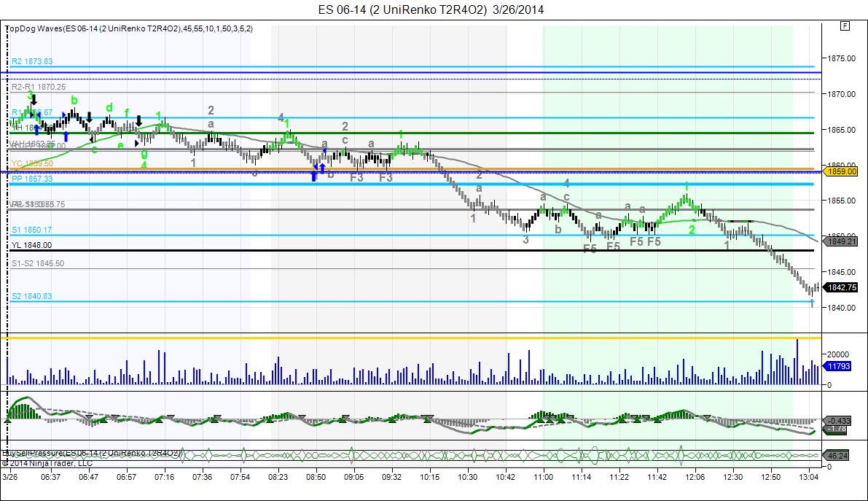Select the black 1842.75 current price marker
Image resolution: width=868 pixels, height=501 pixels.
pyautogui.click(x=842, y=287)
